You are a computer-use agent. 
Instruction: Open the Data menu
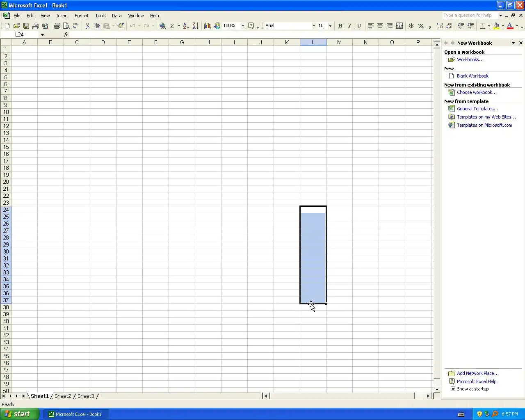click(117, 16)
